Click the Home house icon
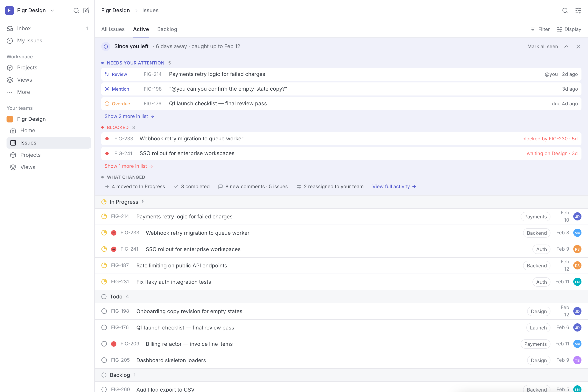588x392 pixels. (x=13, y=130)
